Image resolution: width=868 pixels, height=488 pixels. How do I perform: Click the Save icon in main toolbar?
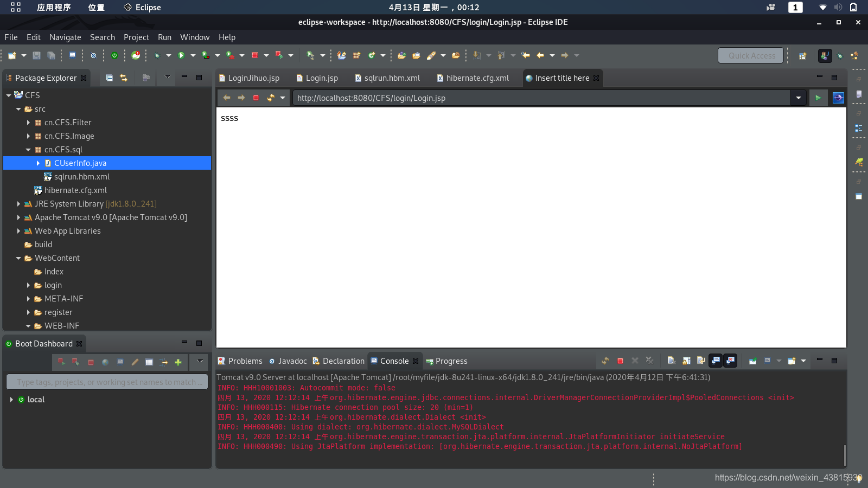pyautogui.click(x=36, y=55)
